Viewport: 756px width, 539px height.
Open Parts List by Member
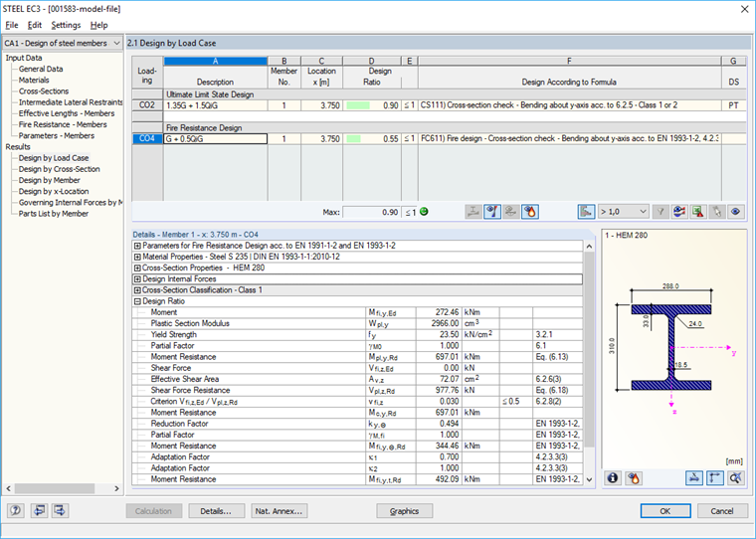pyautogui.click(x=54, y=214)
